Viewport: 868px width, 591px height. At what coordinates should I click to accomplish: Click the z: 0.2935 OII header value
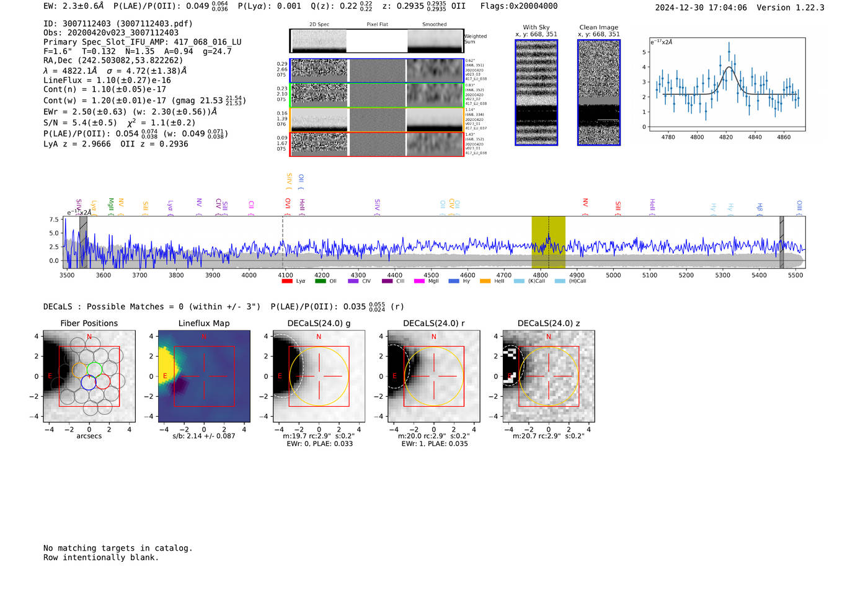pyautogui.click(x=423, y=6)
